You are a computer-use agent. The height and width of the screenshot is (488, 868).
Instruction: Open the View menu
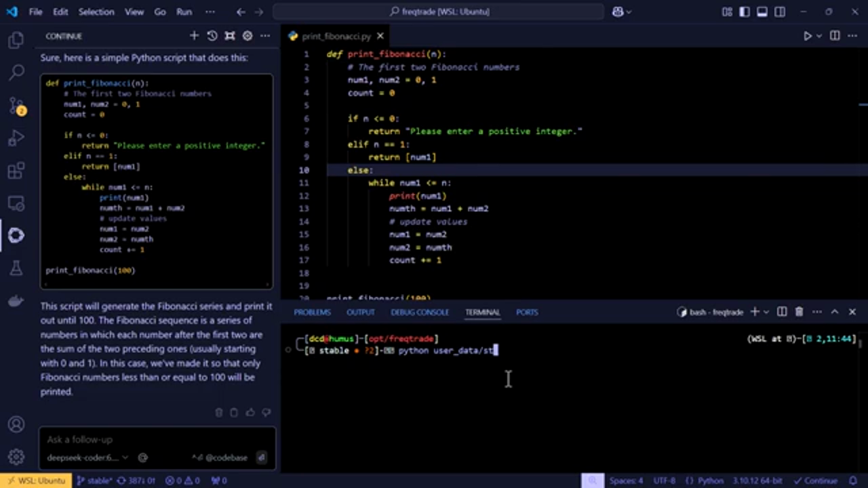134,12
